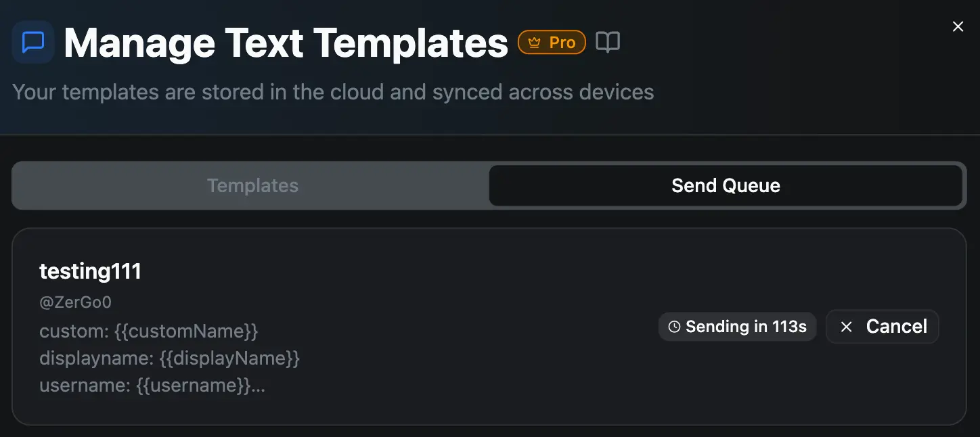Click the X icon inside the Cancel button
Image resolution: width=980 pixels, height=437 pixels.
coord(845,326)
